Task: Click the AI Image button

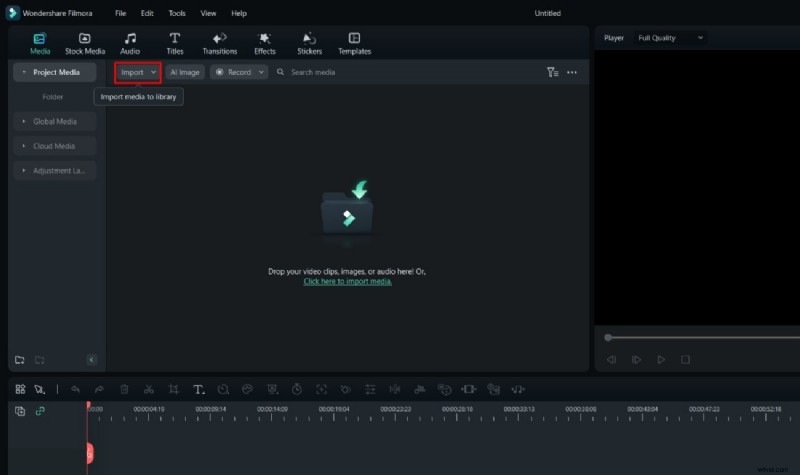Action: point(185,72)
